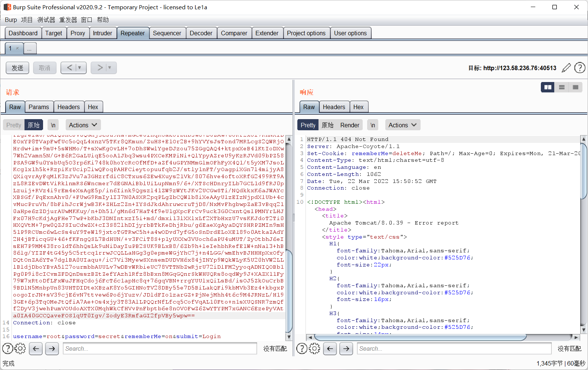Switch request view to Pretty
The height and width of the screenshot is (370, 588).
point(14,125)
